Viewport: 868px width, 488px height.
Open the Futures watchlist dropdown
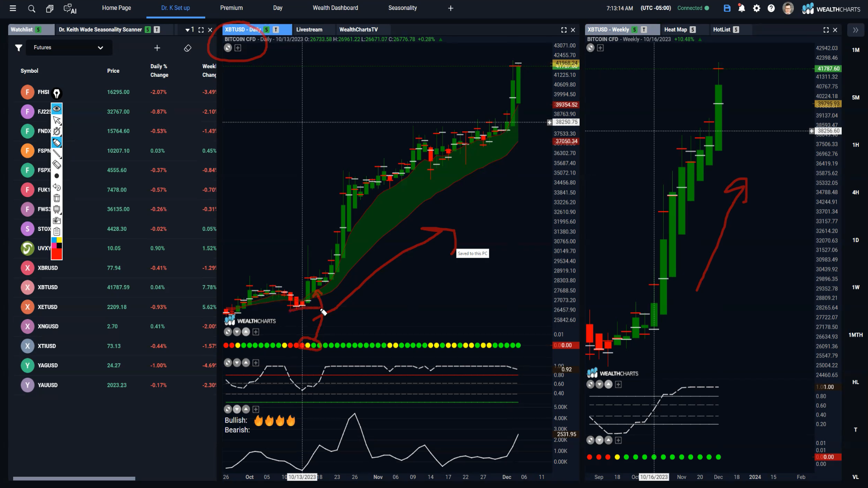(69, 47)
